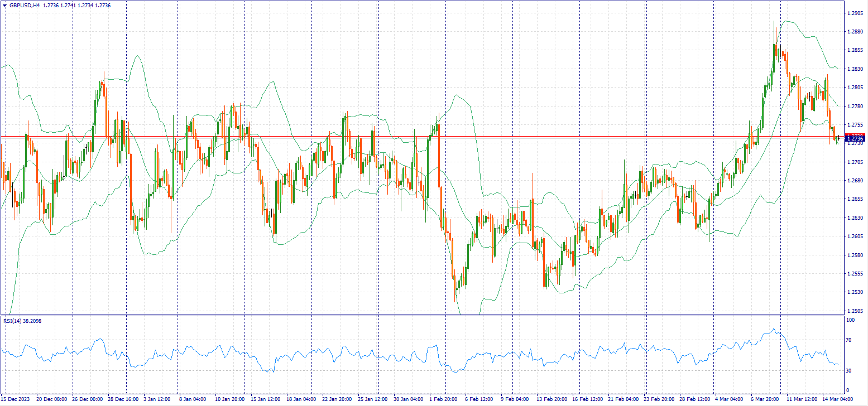Click the RSI 70 level label
This screenshot has height=406, width=868.
[851, 340]
